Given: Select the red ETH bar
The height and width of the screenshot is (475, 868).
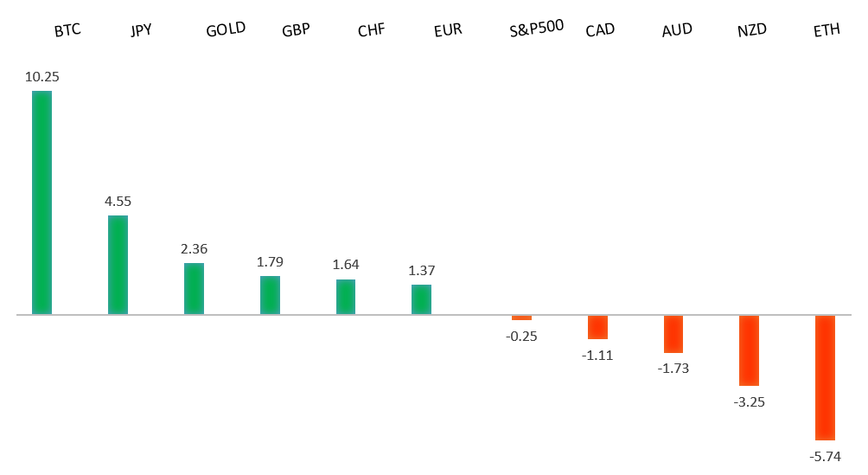Looking at the screenshot, I should pos(825,377).
